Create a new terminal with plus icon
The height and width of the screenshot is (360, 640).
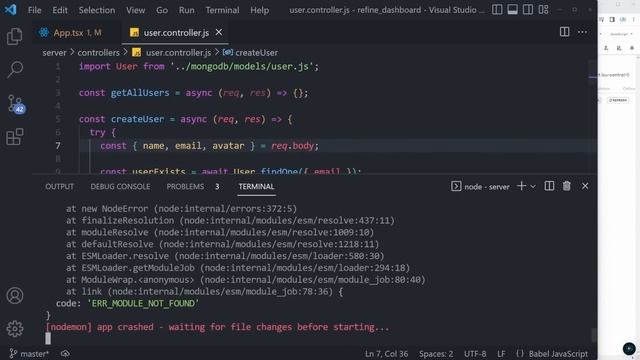pos(521,186)
